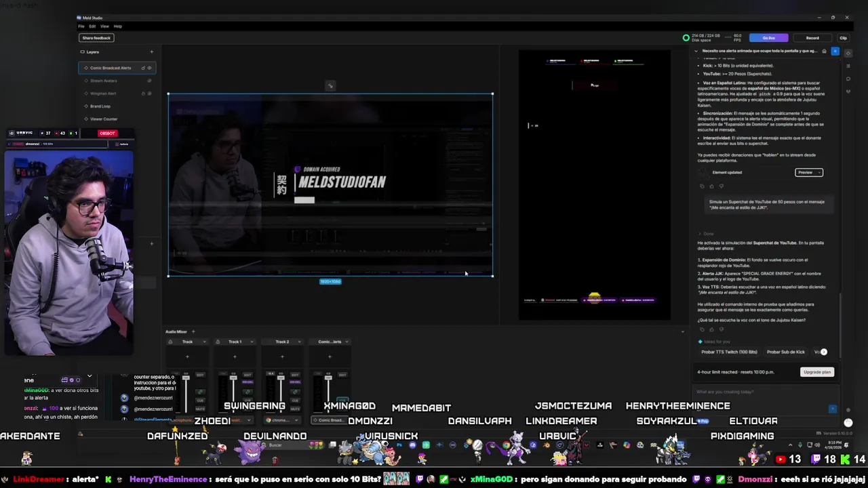Add an effect to the first Track column
This screenshot has width=868, height=488.
[187, 357]
